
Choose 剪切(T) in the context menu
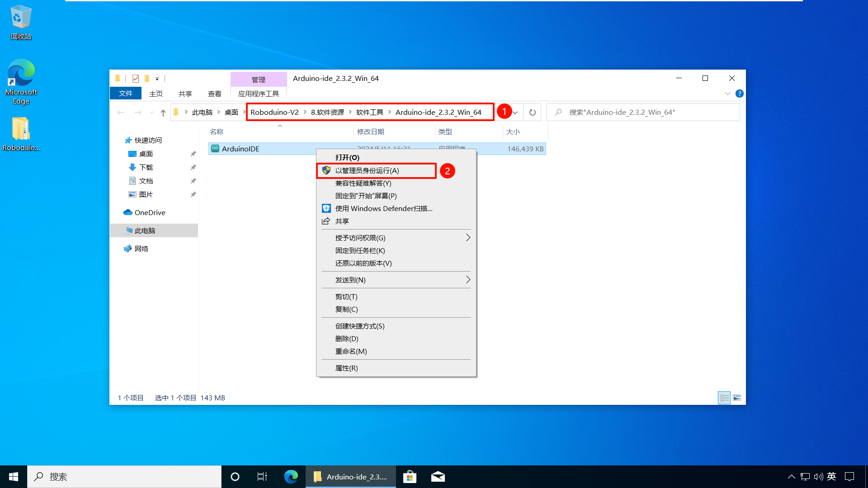pos(396,297)
